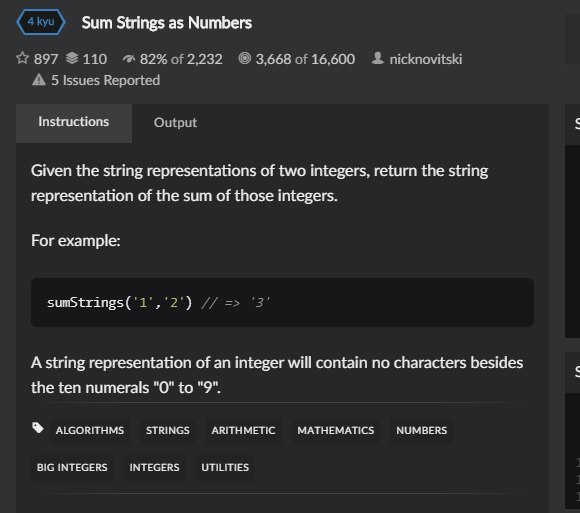This screenshot has height=513, width=580.
Task: Select the ARITHMETIC tag
Action: click(x=243, y=431)
